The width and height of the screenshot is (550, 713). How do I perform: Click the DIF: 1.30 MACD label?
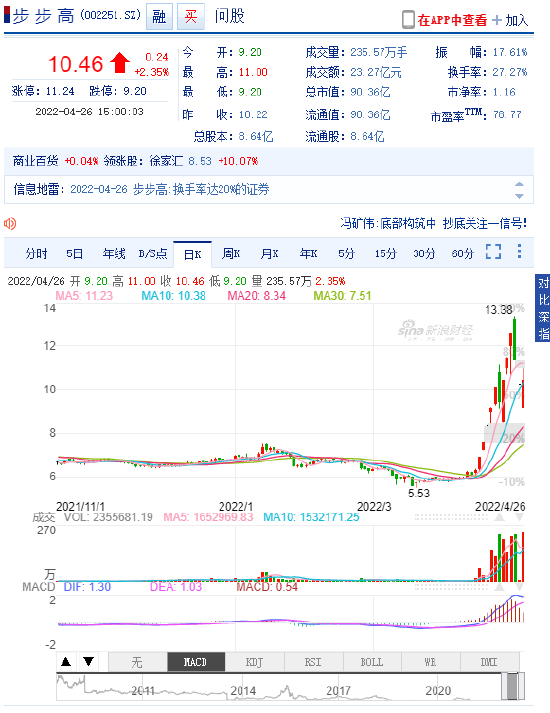click(x=87, y=587)
